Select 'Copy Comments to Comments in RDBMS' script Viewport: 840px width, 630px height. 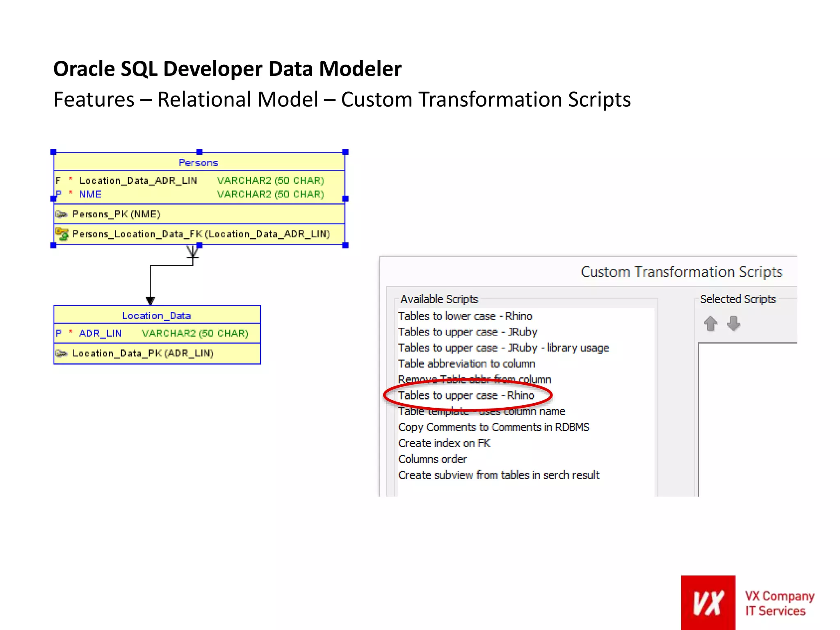(493, 427)
